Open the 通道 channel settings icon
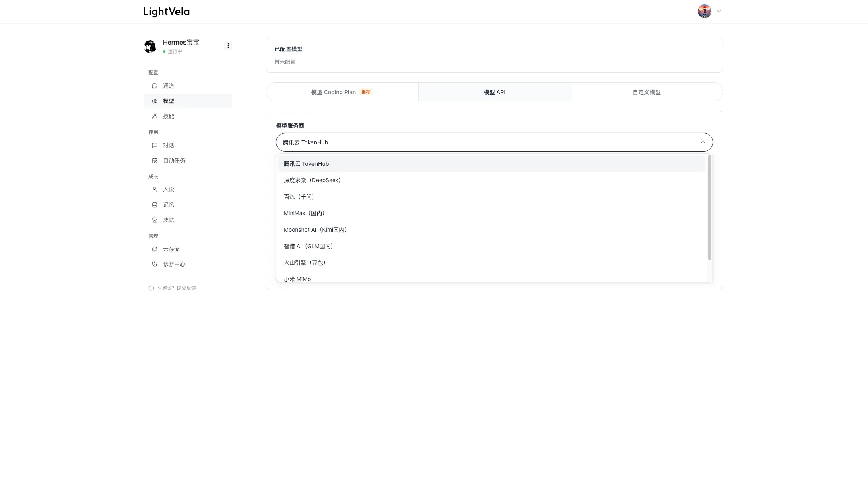 154,86
